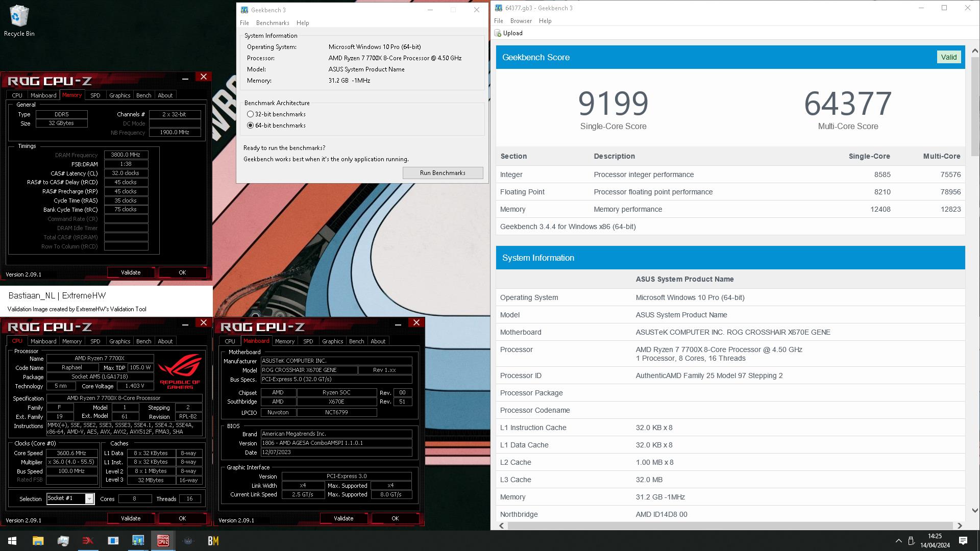Minimize the Geekbench 3 launcher window

point(430,10)
